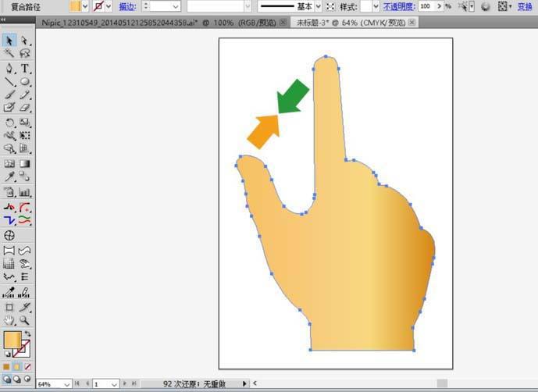Screen dimensions: 538x392
Task: Select the Zoom magnifier tool
Action: click(25, 320)
